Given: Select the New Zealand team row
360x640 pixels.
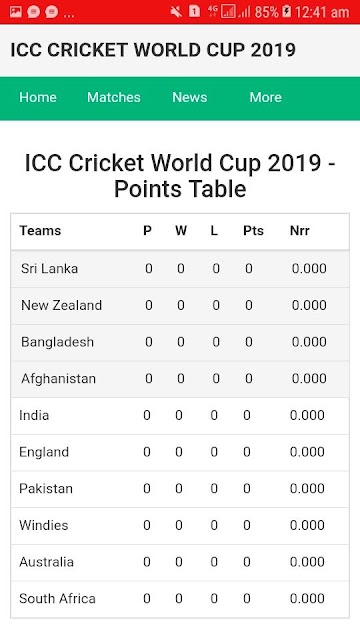Looking at the screenshot, I should pos(180,305).
